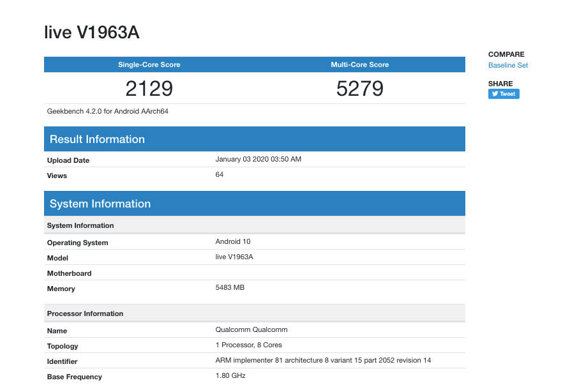Select the Operating System value Android 10
The height and width of the screenshot is (392, 570).
click(x=232, y=243)
